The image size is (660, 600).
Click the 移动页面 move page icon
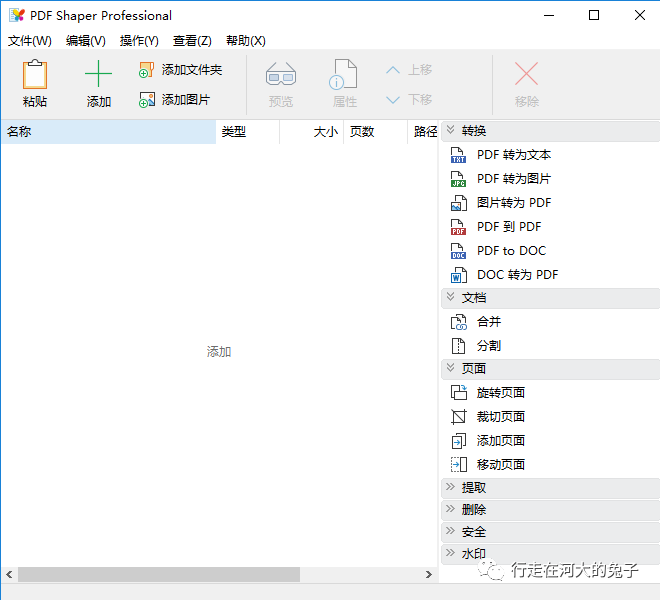(x=458, y=464)
